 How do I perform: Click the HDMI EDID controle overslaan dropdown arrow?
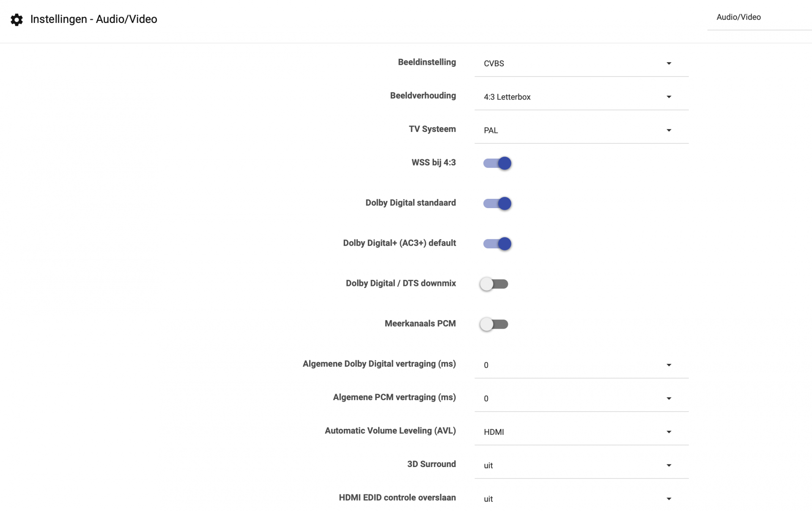coord(669,499)
